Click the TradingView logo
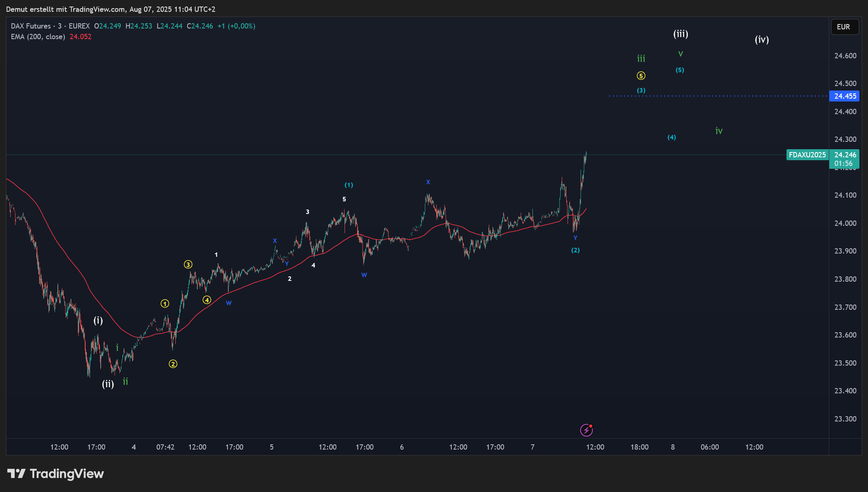Image resolution: width=868 pixels, height=492 pixels. [x=55, y=474]
